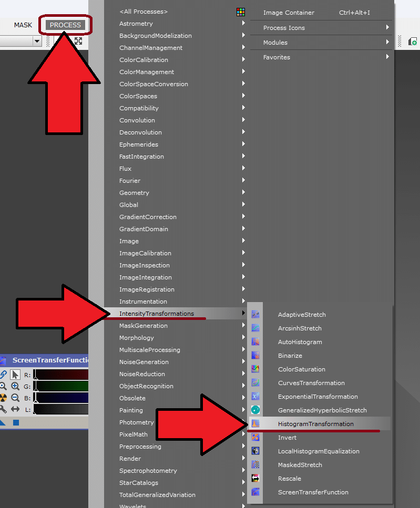Open the MaskGeneration category

pyautogui.click(x=143, y=326)
